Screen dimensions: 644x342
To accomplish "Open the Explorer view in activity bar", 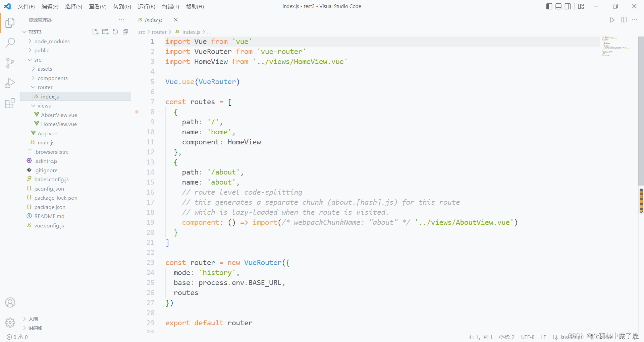I will click(10, 22).
